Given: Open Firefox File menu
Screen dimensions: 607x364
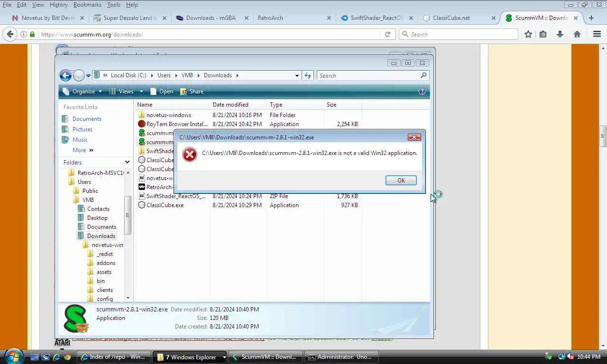Looking at the screenshot, I should coord(7,5).
